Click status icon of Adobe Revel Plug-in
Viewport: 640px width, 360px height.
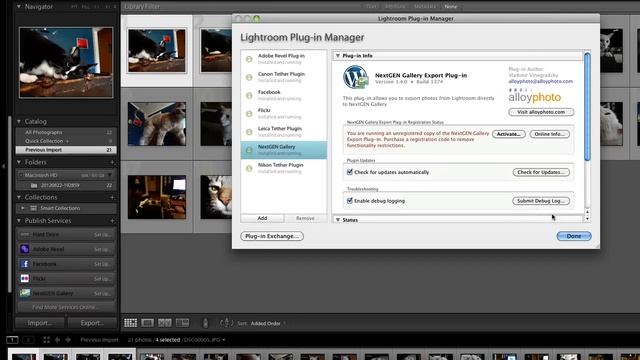click(x=249, y=59)
